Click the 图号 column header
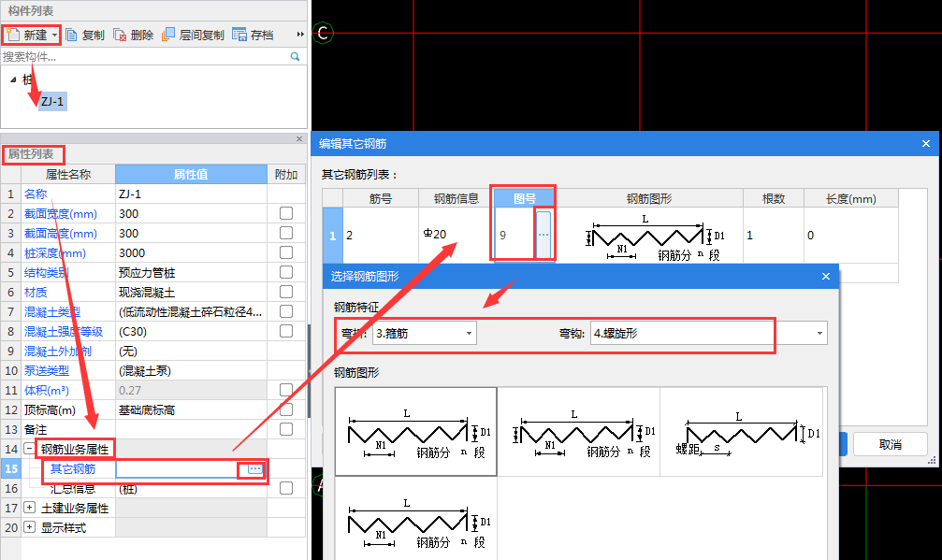 pyautogui.click(x=525, y=198)
